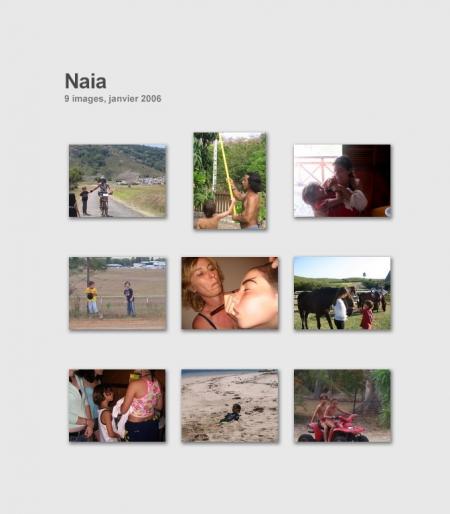Click the cyclist wearing a helmet
The image size is (450, 514).
click(x=104, y=197)
